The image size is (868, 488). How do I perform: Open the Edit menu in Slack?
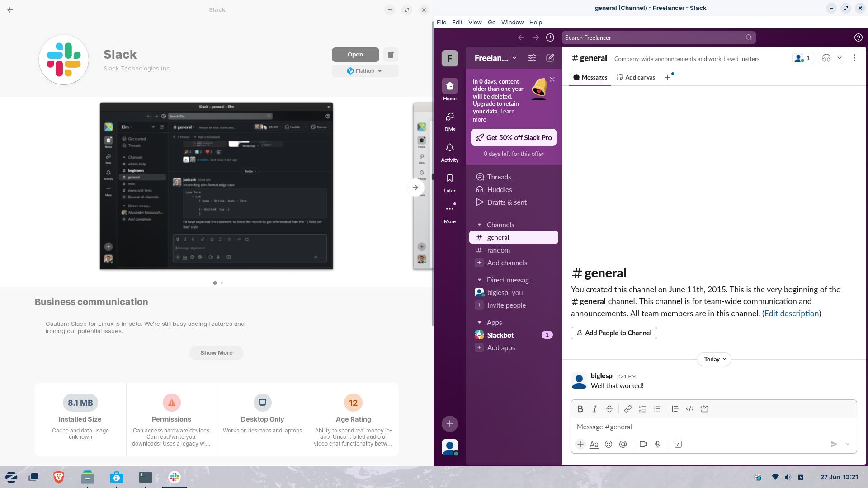tap(457, 22)
